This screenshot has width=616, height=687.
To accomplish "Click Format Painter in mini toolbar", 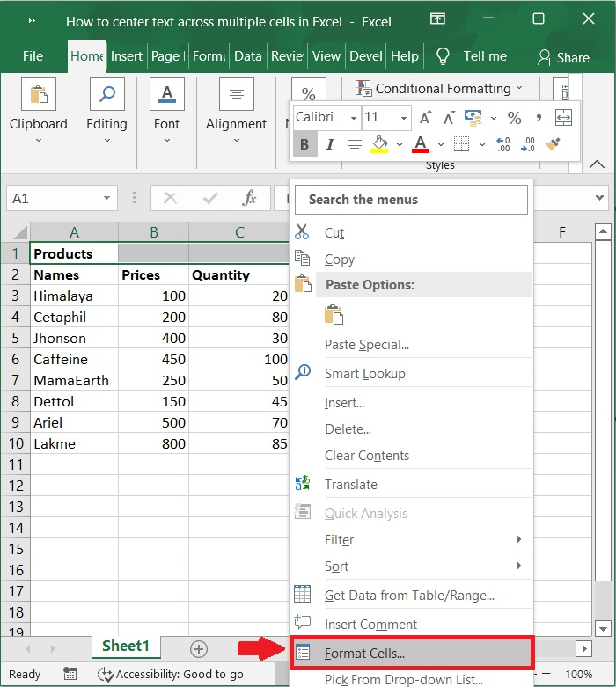I will tap(553, 144).
